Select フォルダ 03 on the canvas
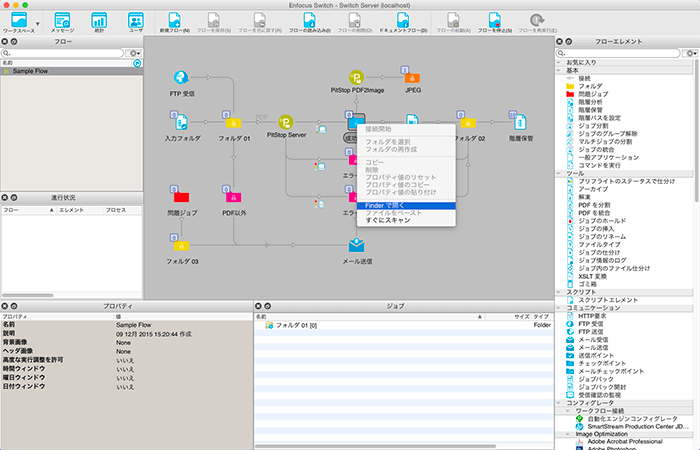700x450 pixels. 181,245
